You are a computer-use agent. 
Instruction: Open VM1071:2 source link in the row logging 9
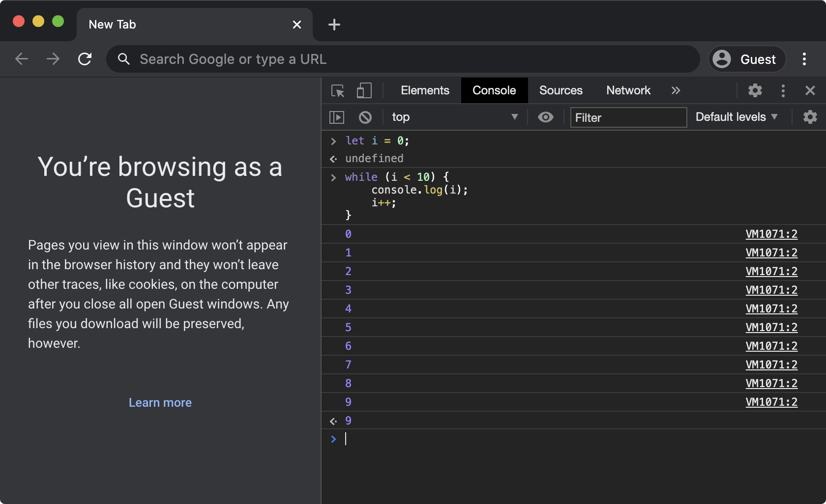click(x=771, y=402)
